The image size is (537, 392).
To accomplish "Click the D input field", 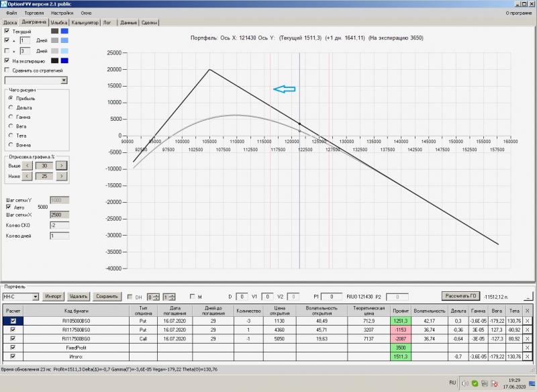I will click(242, 297).
